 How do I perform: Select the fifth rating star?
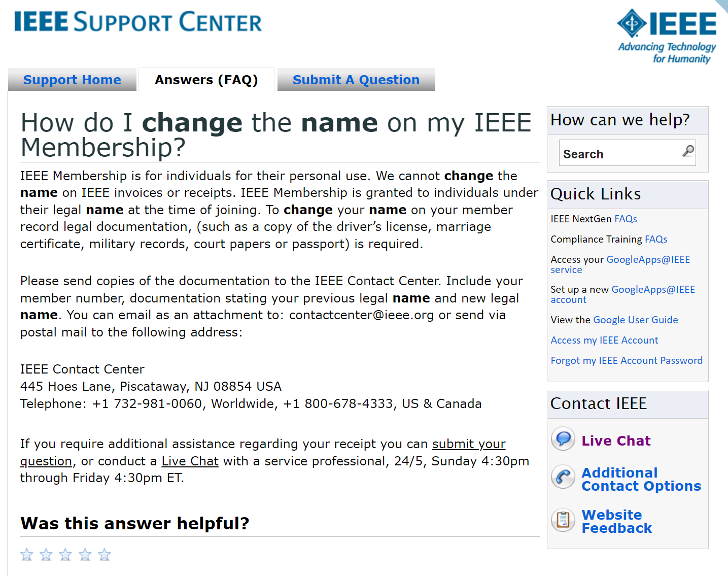click(x=104, y=555)
